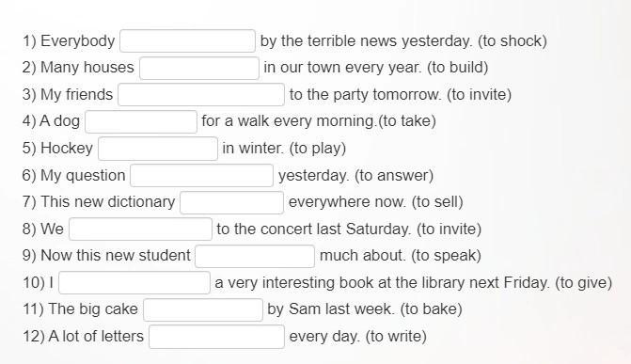Click the input box after 'We' in sentence 8
The height and width of the screenshot is (364, 631).
[x=140, y=229]
